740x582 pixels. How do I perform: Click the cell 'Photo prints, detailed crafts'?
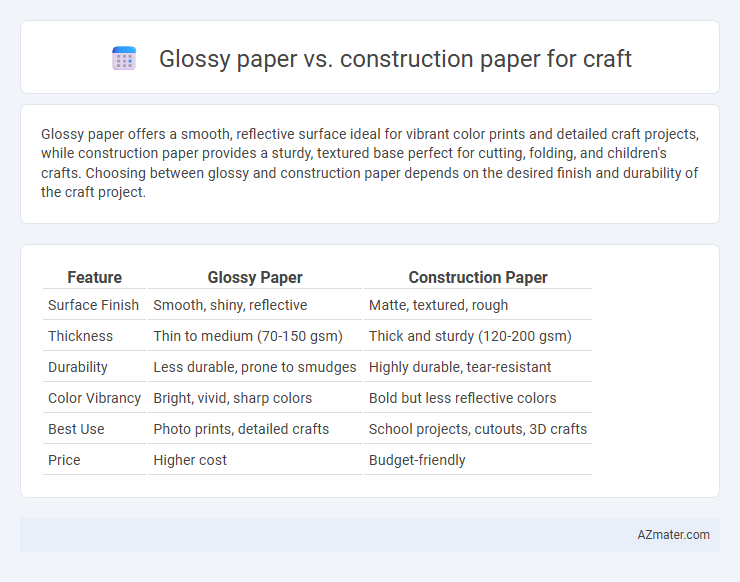(x=241, y=429)
